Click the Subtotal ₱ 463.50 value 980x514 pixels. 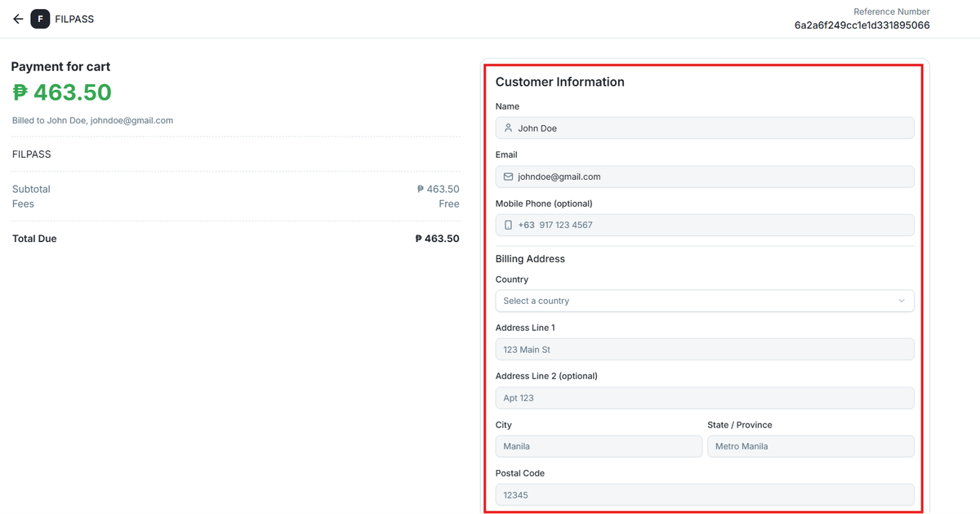(438, 189)
